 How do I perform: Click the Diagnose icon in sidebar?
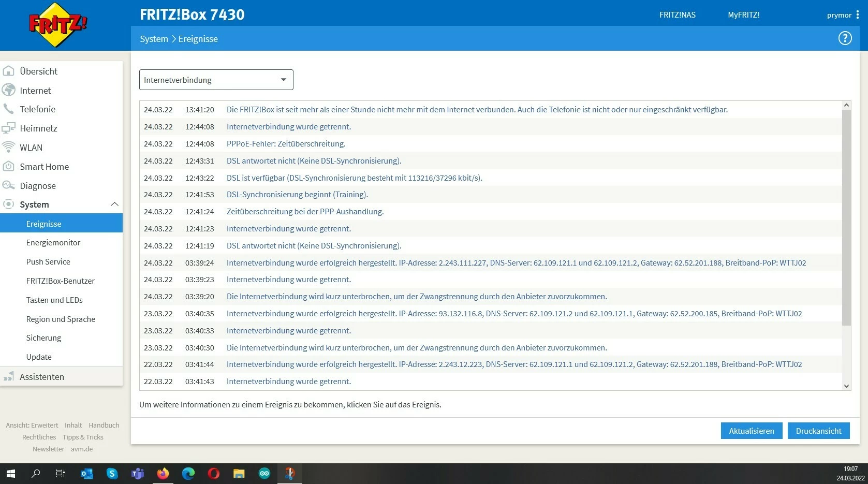(9, 185)
